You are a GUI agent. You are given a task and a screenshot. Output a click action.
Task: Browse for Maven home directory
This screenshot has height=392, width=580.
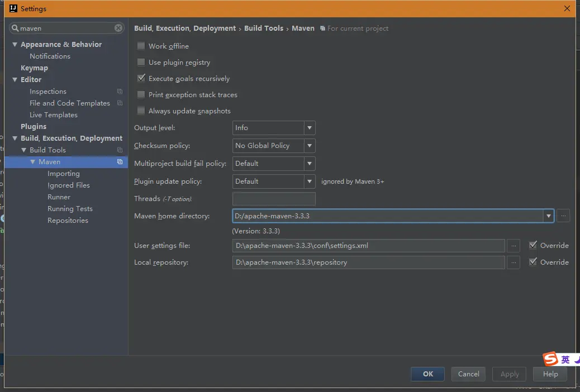tap(563, 216)
